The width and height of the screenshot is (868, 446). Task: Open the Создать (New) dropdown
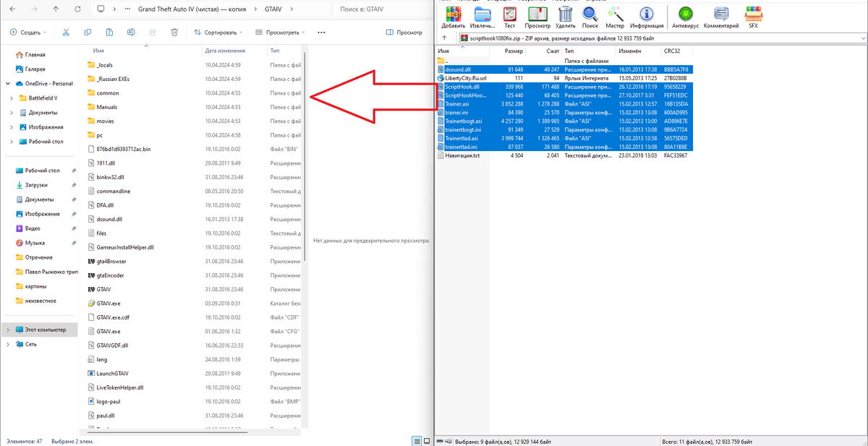click(x=28, y=33)
